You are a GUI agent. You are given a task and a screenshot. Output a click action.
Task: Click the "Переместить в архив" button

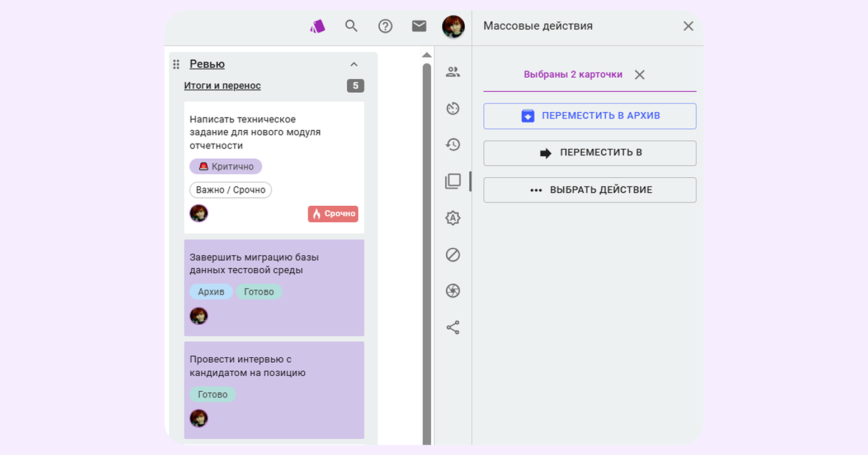[x=589, y=116]
